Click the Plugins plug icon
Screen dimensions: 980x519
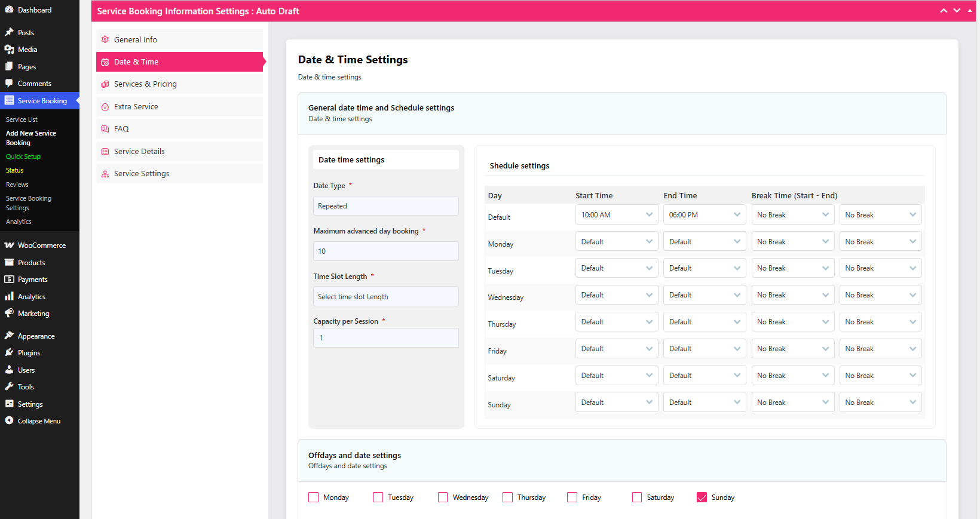pyautogui.click(x=9, y=353)
